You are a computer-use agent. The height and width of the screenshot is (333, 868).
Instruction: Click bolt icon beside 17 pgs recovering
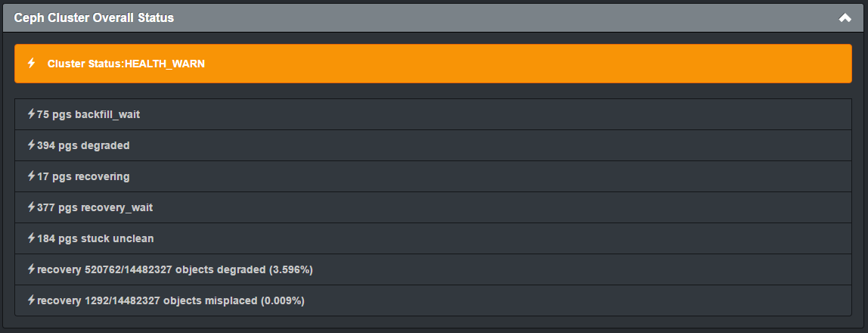(x=32, y=176)
